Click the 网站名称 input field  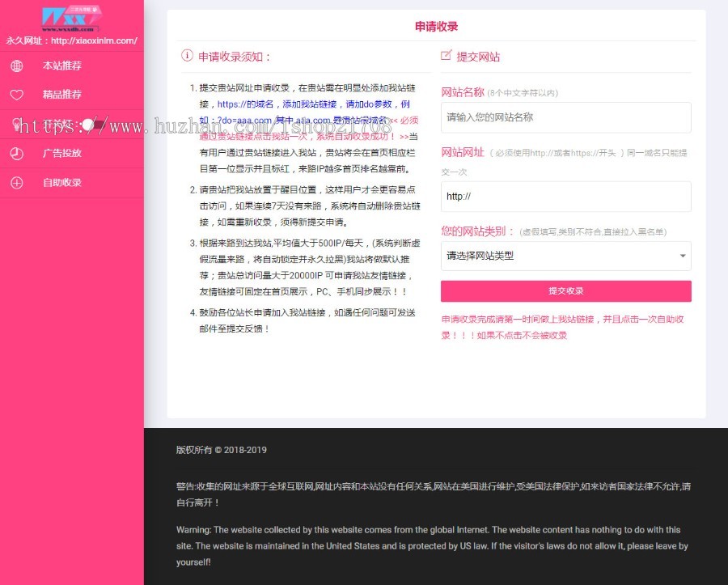click(x=566, y=117)
